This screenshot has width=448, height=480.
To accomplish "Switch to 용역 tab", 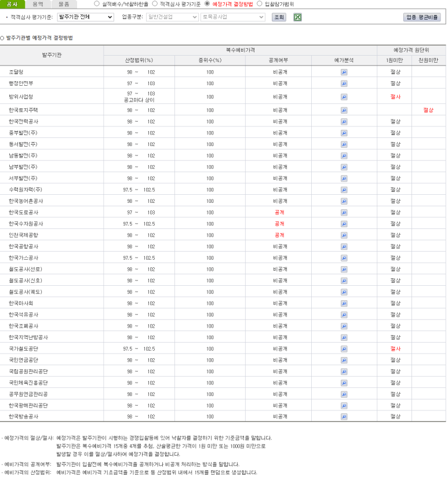I will click(38, 4).
